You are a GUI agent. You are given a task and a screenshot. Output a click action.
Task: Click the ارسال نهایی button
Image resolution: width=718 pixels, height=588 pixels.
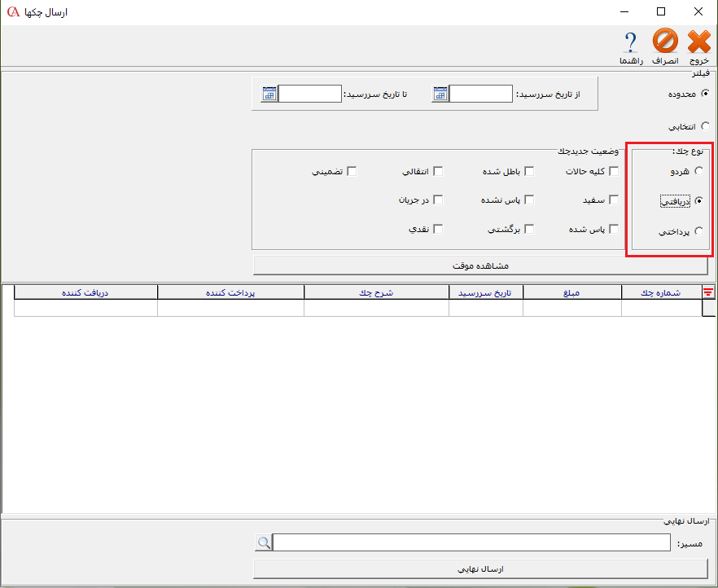pos(480,568)
